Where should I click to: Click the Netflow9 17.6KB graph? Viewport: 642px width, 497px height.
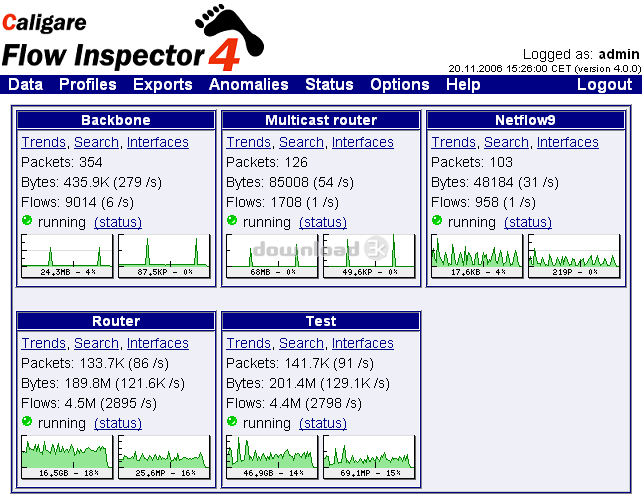477,256
